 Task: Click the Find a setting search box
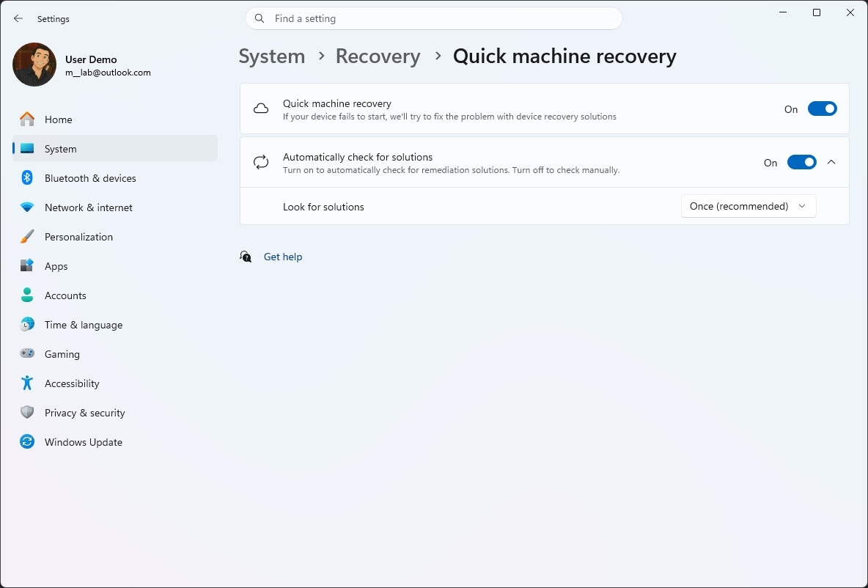click(x=433, y=18)
